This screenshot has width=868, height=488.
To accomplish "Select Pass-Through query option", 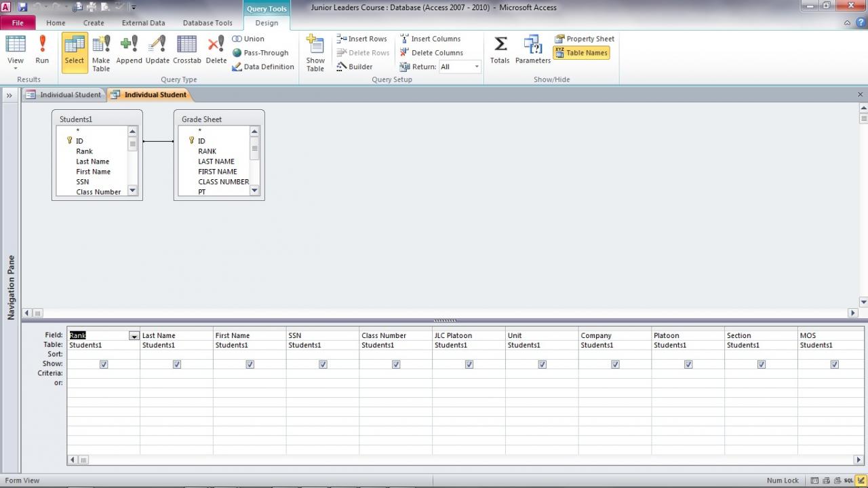I will (x=260, y=53).
